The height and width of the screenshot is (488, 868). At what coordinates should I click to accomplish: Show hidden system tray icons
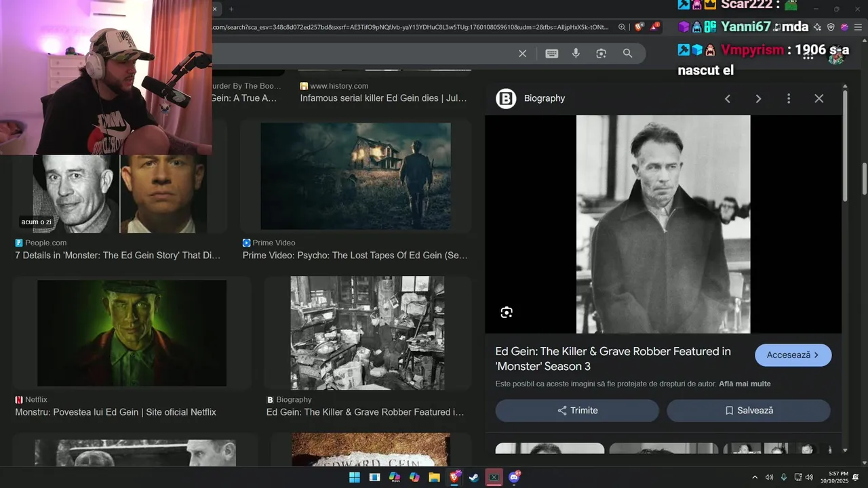pyautogui.click(x=755, y=477)
